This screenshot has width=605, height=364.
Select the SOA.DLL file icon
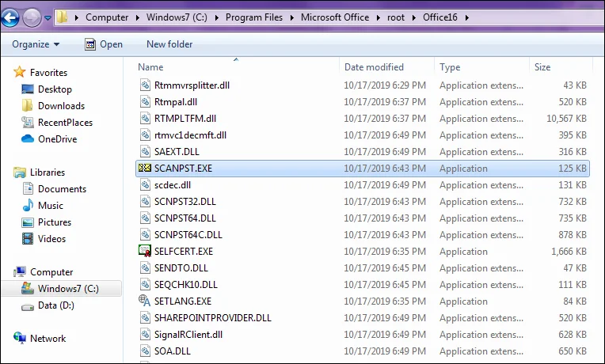[x=145, y=351]
